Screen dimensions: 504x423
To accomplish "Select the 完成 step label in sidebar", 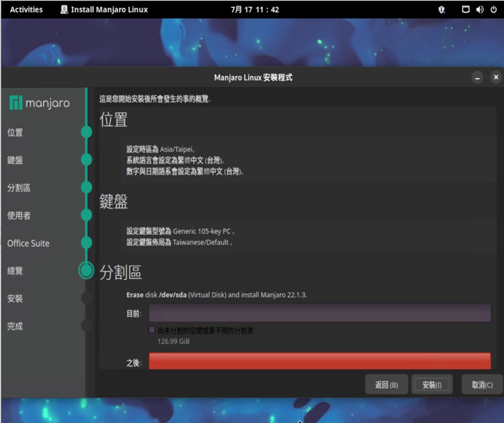I will [x=15, y=326].
